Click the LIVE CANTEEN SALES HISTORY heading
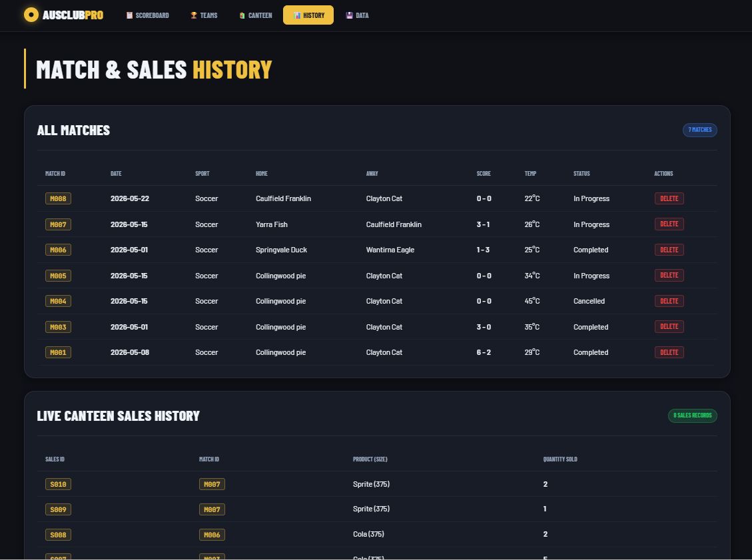 118,416
